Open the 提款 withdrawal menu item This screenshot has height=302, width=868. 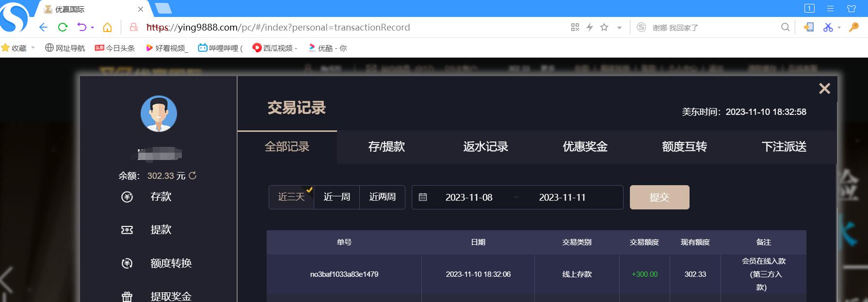[161, 230]
